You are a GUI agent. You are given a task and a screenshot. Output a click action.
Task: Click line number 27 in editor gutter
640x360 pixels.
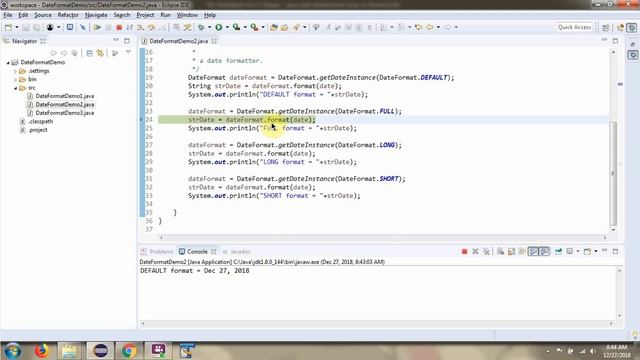pyautogui.click(x=149, y=145)
